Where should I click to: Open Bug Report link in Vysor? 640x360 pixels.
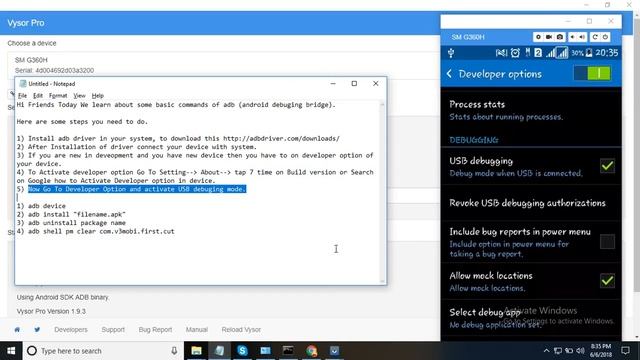(x=155, y=329)
